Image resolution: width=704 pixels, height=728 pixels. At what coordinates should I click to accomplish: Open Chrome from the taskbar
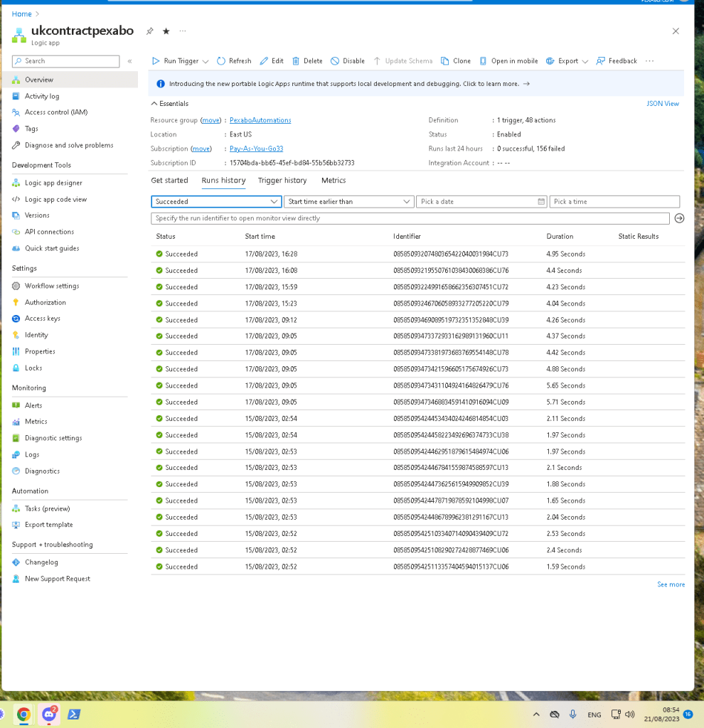23,714
